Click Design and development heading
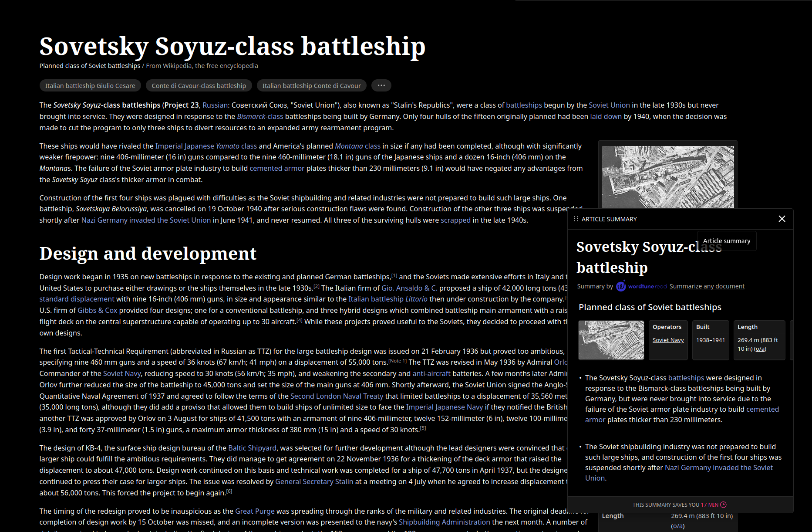Image resolution: width=812 pixels, height=532 pixels. 148,254
